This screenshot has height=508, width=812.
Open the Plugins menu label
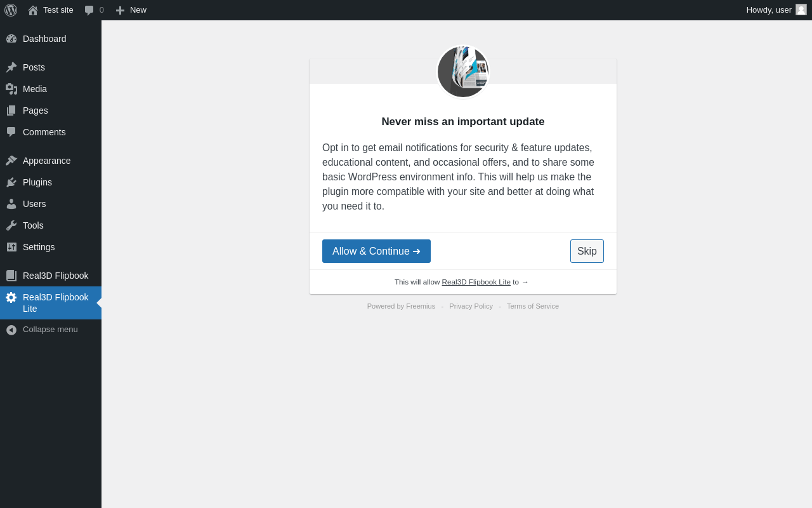pos(37,182)
